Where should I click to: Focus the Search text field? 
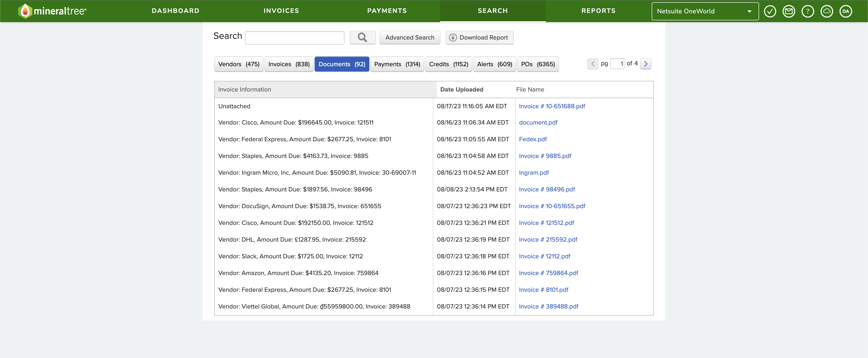pos(295,38)
